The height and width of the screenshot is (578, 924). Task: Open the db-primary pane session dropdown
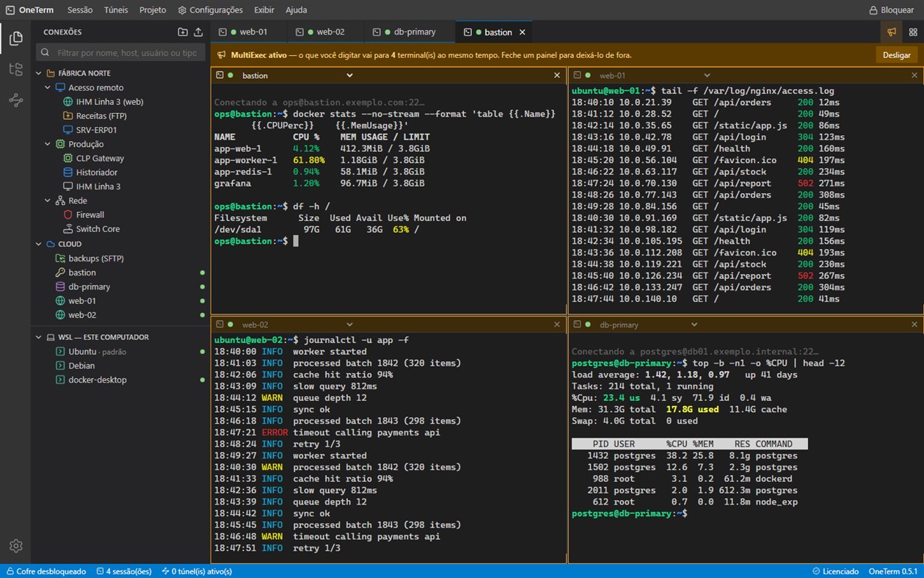(694, 324)
